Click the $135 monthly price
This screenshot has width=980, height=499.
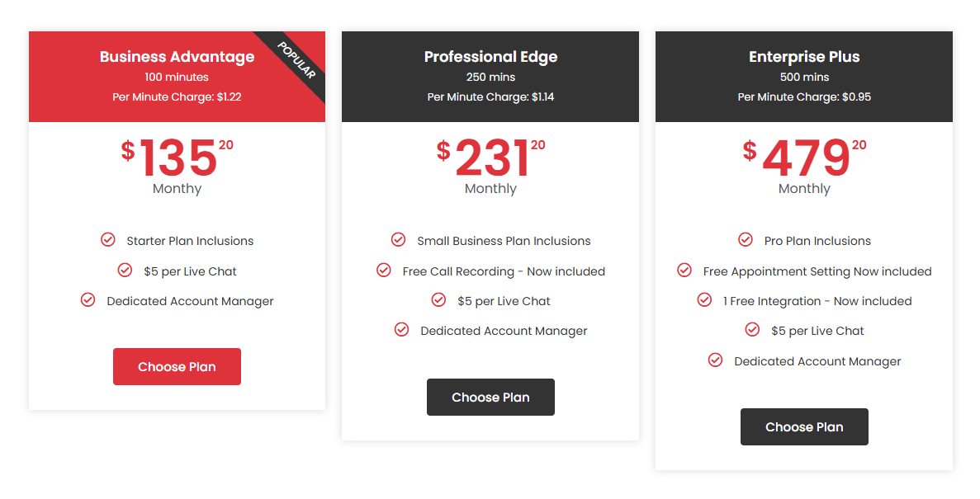[178, 158]
